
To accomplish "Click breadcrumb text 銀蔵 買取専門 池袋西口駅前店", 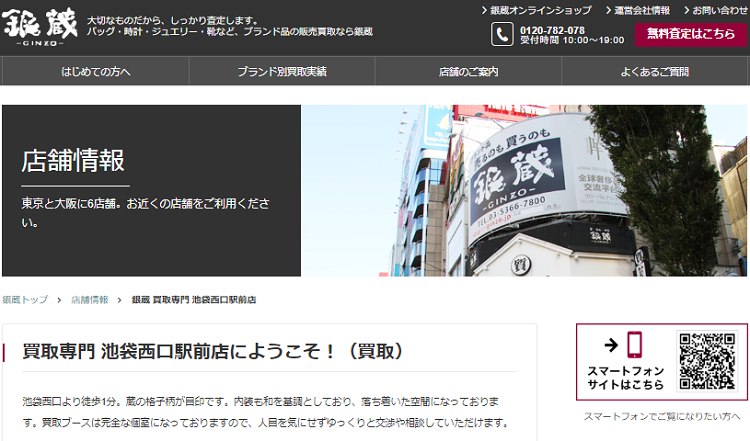I will click(x=194, y=299).
